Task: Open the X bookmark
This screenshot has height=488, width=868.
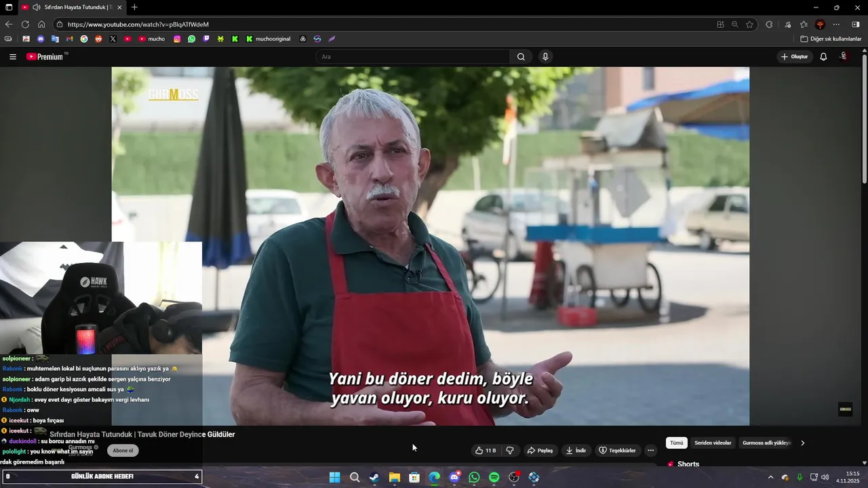Action: (x=113, y=39)
